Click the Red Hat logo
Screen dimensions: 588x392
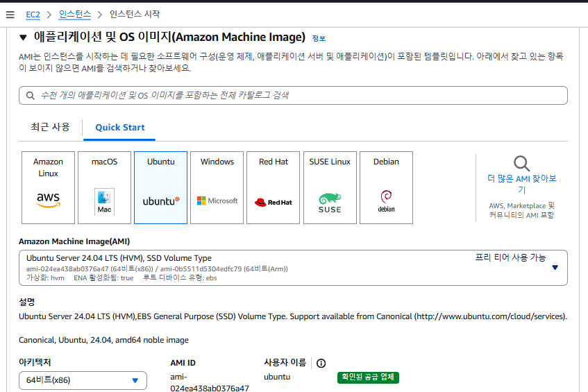(273, 203)
